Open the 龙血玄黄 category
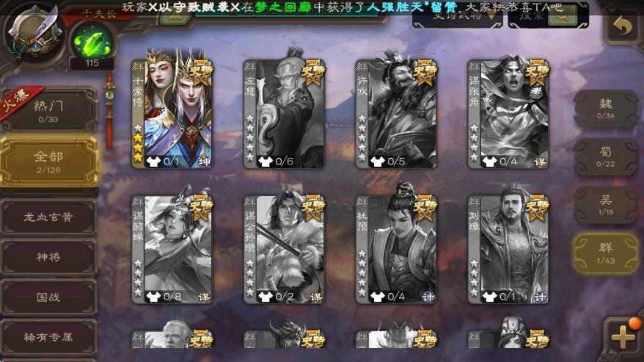 tap(49, 217)
